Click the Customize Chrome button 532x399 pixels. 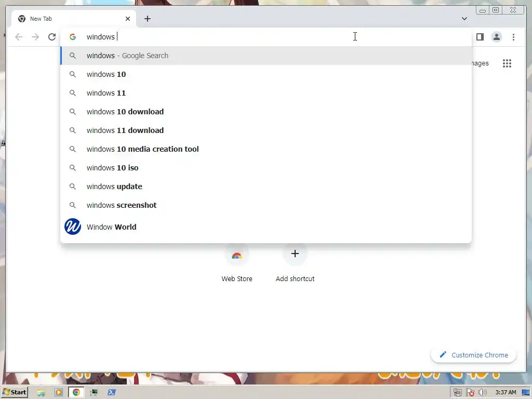point(473,355)
